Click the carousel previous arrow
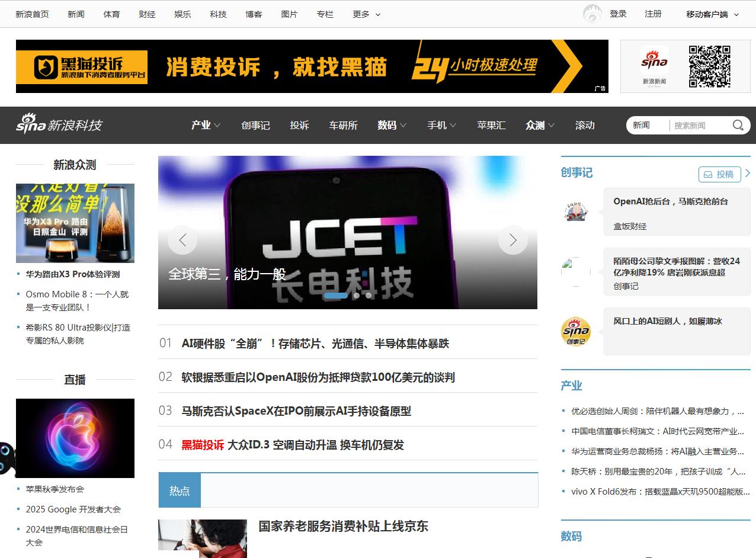The image size is (756, 558). (182, 240)
